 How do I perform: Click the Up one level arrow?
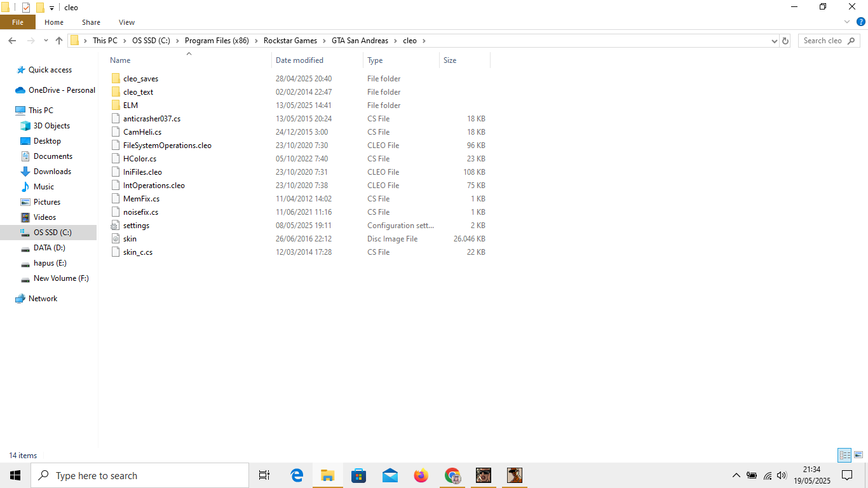tap(59, 41)
